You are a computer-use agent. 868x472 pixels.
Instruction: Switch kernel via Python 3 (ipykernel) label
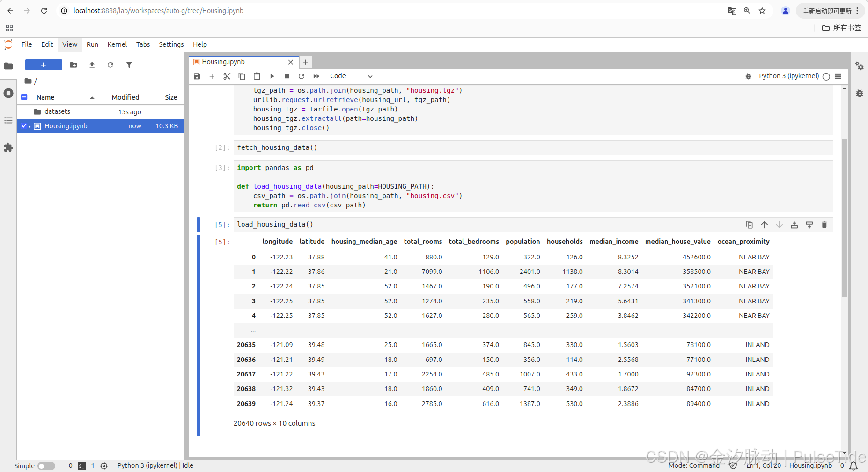pos(789,76)
